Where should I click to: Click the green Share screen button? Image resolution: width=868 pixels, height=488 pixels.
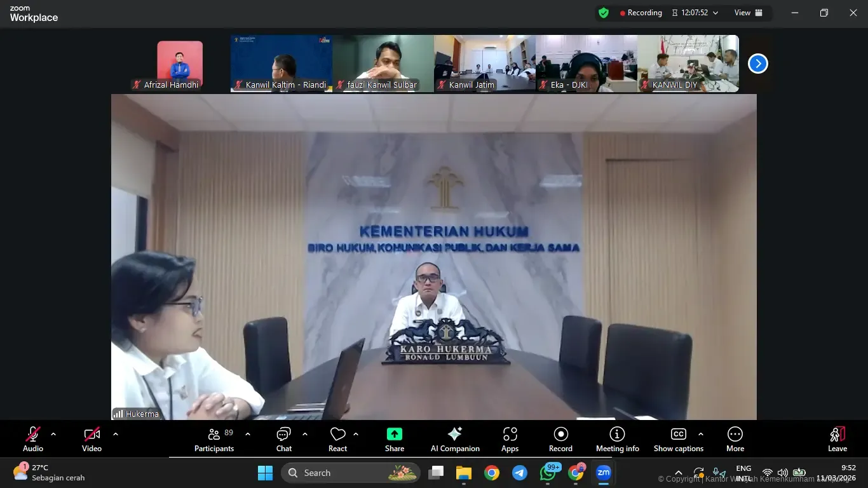[394, 439]
